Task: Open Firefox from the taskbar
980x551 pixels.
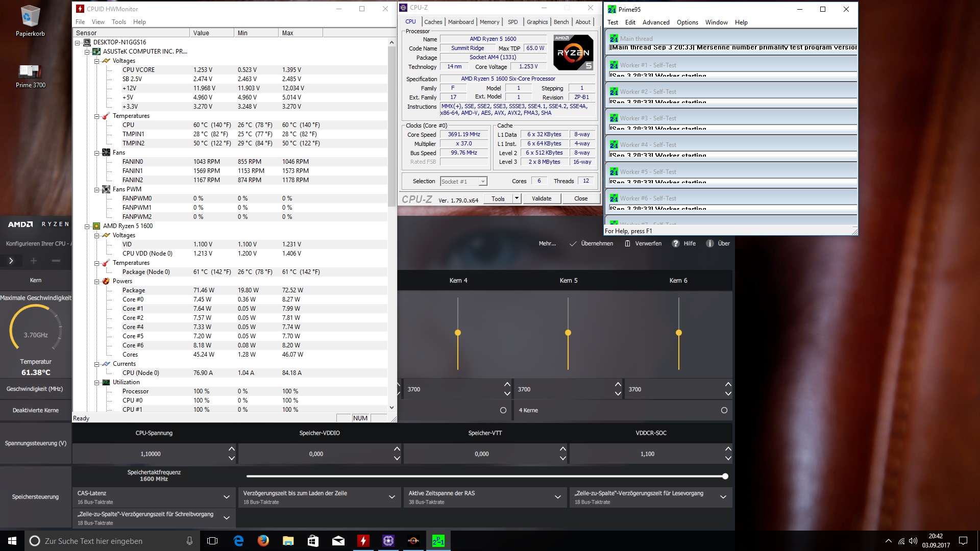Action: click(x=263, y=541)
